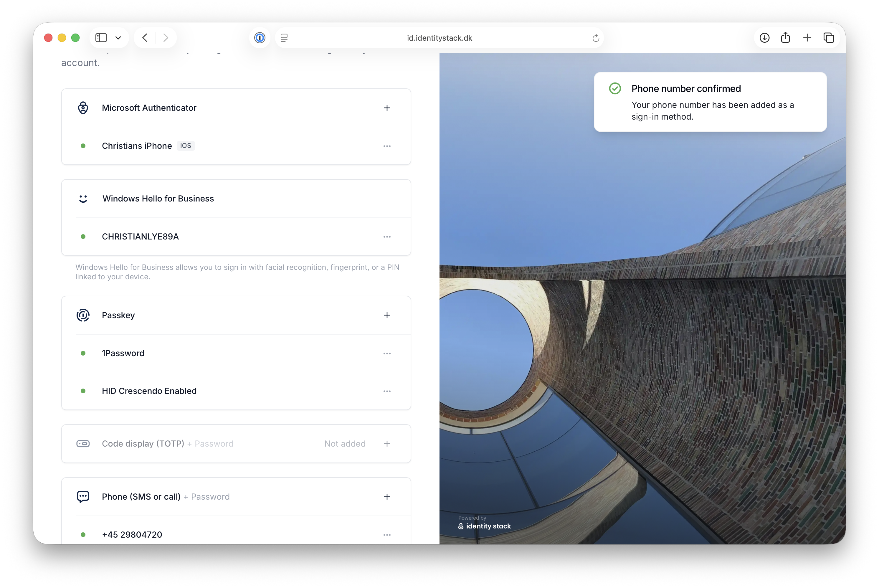The height and width of the screenshot is (588, 879).
Task: Show the tab overview
Action: (829, 38)
